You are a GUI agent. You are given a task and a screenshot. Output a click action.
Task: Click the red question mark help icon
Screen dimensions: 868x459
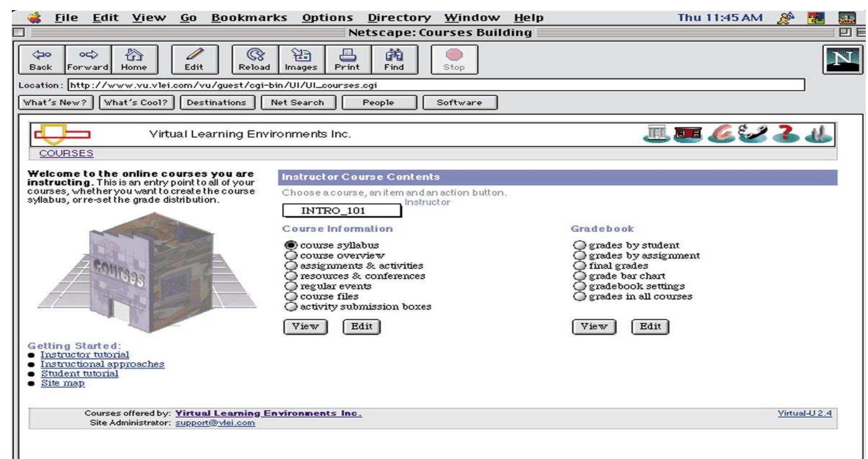[785, 134]
